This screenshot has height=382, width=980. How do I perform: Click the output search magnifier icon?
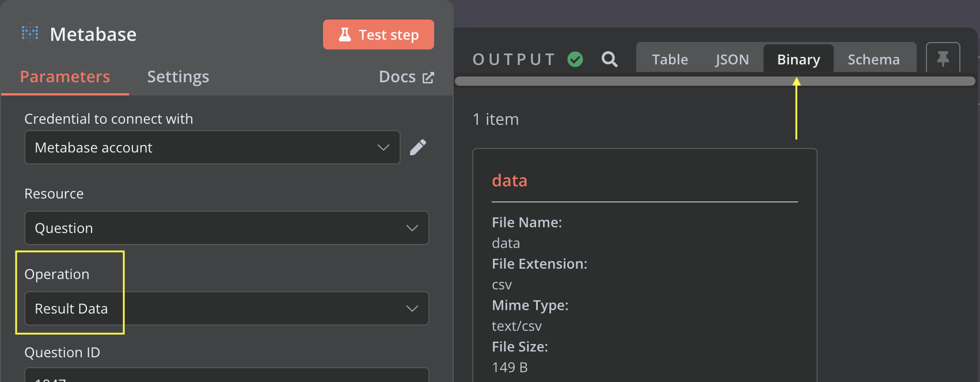pos(609,59)
